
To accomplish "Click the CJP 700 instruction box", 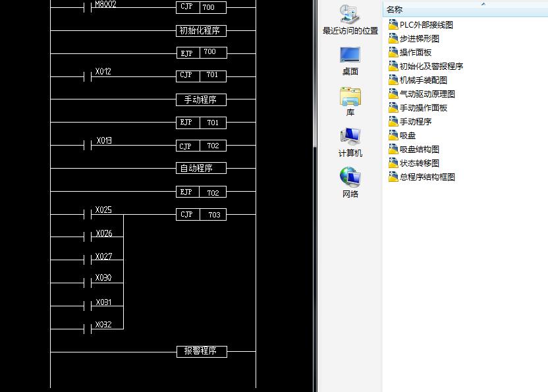I will (201, 7).
